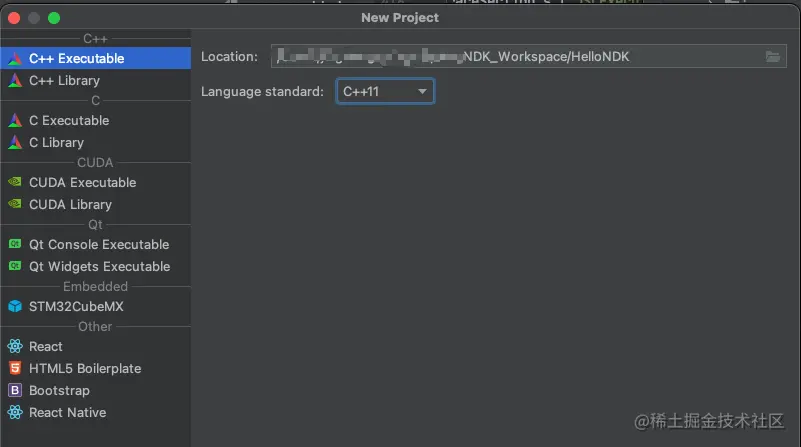This screenshot has width=801, height=447.
Task: Click the STM32CubeMX cube icon
Action: [15, 306]
